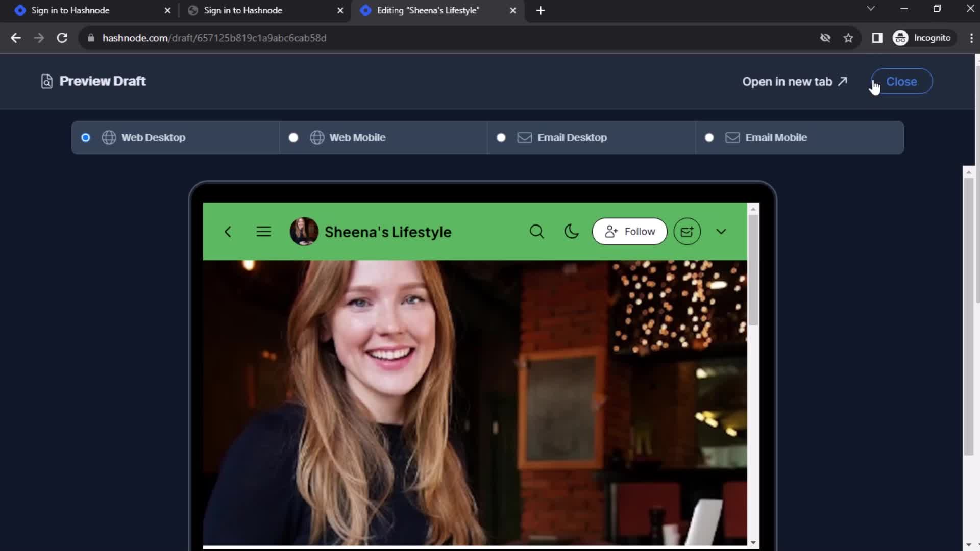
Task: Click the third-party cookies blocked eye icon
Action: point(825,38)
